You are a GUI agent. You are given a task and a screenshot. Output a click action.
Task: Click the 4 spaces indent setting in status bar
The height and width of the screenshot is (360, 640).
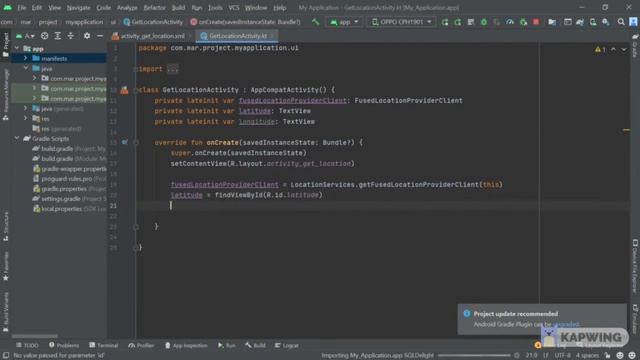click(587, 356)
